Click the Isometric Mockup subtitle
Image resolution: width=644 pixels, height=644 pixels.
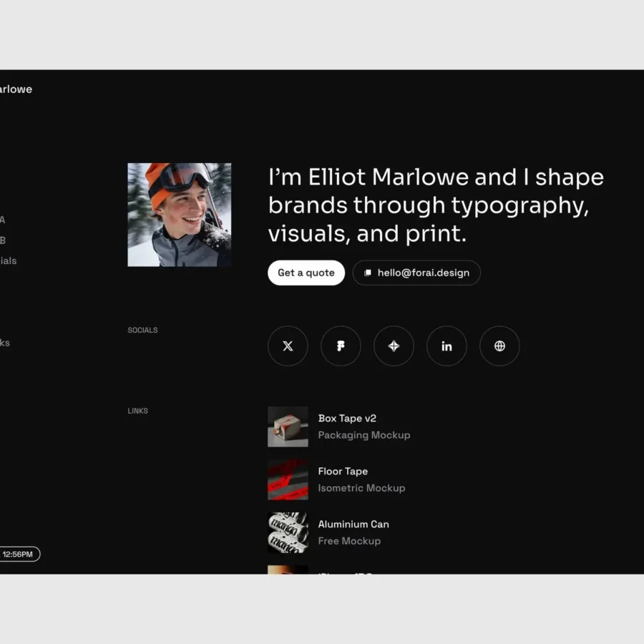[361, 488]
